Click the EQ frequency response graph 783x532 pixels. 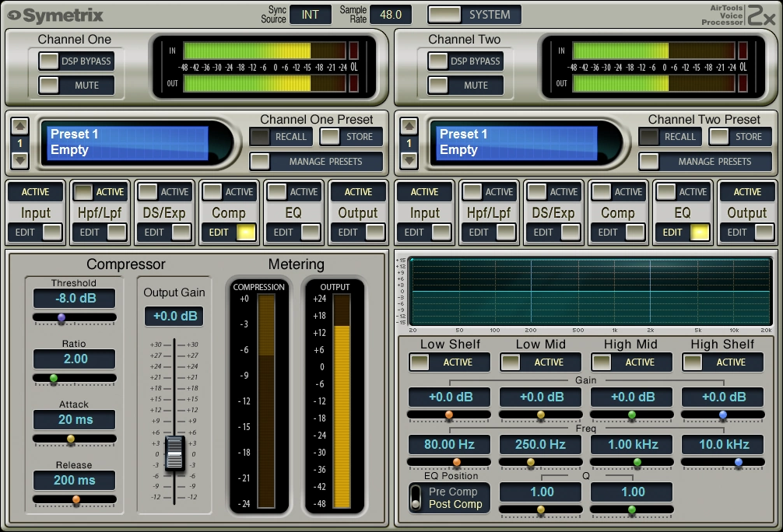(x=590, y=292)
